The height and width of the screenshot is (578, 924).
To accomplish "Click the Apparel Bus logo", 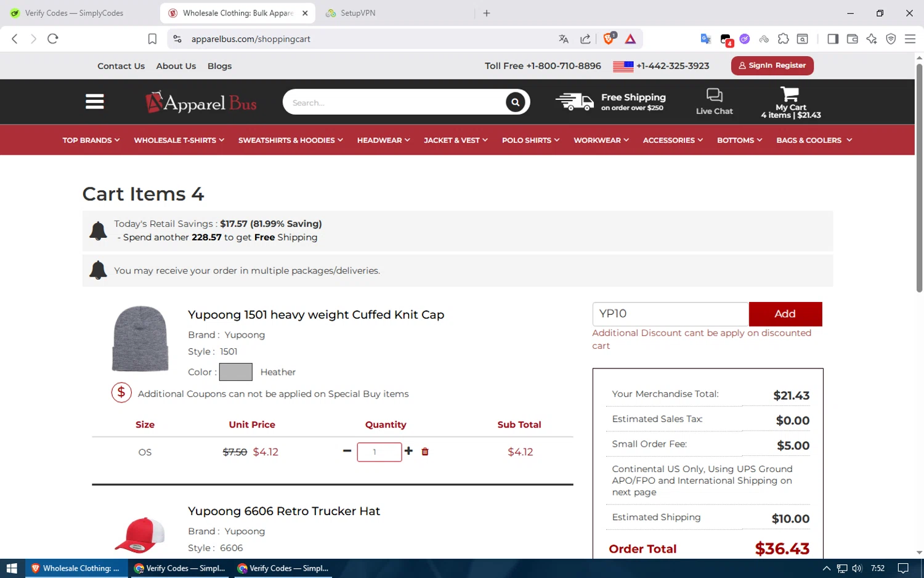I will (201, 102).
